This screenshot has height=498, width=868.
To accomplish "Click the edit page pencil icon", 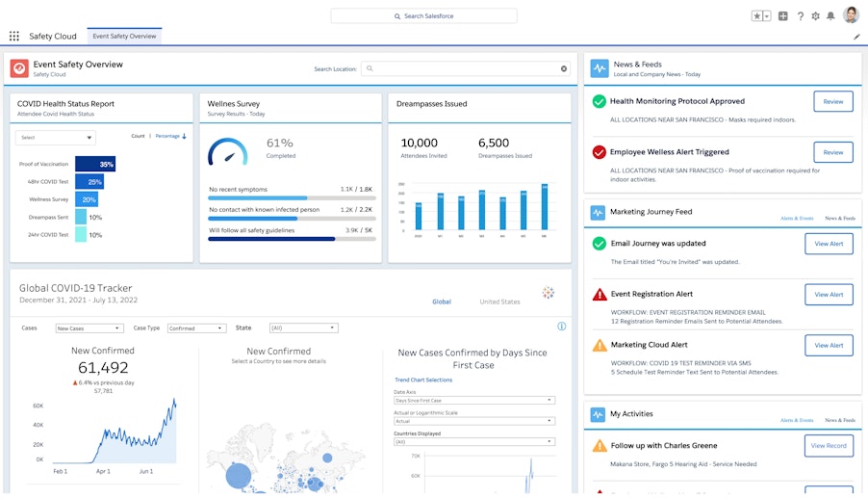I will (856, 37).
